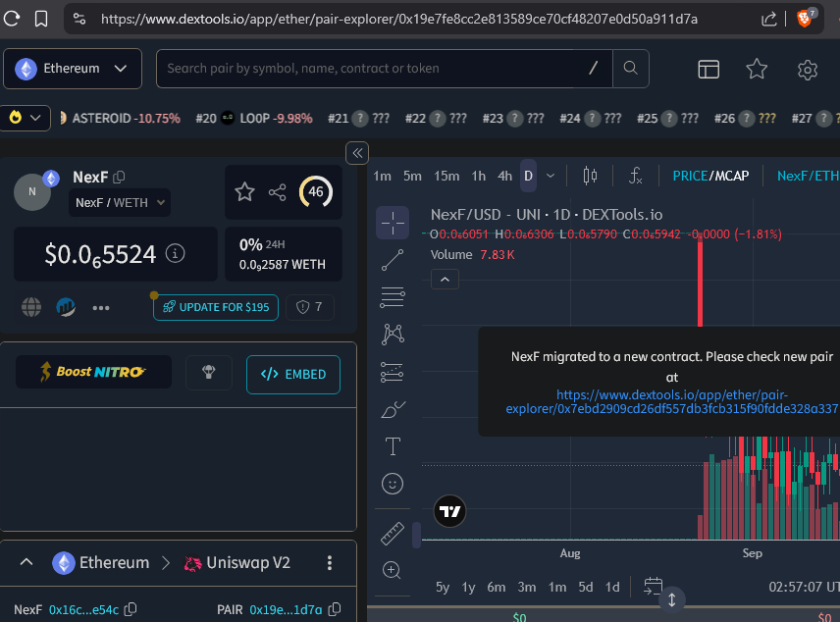This screenshot has height=622, width=840.
Task: Click UPDATE FOR $195 button
Action: 215,307
